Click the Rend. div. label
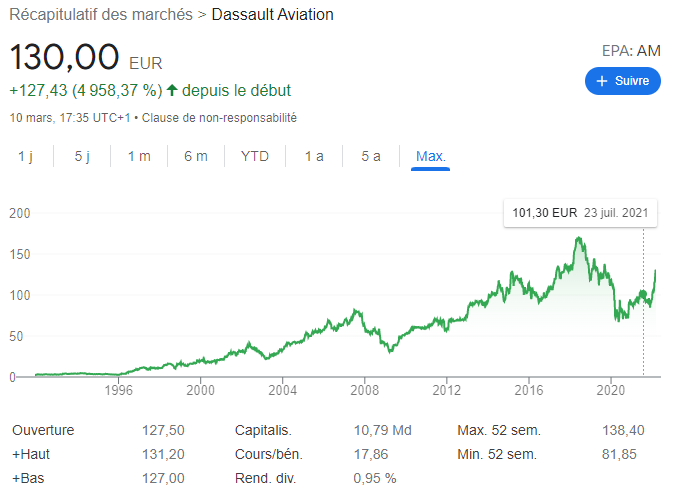The height and width of the screenshot is (489, 681). (265, 478)
